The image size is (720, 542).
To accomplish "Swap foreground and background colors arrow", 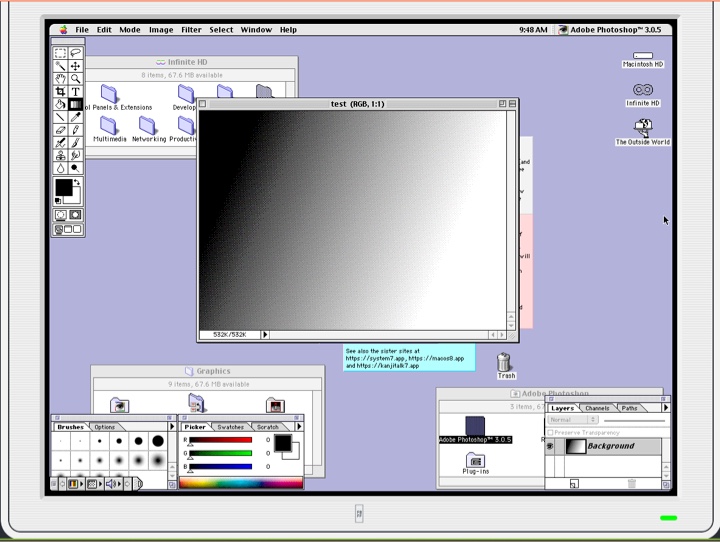I will coord(77,182).
